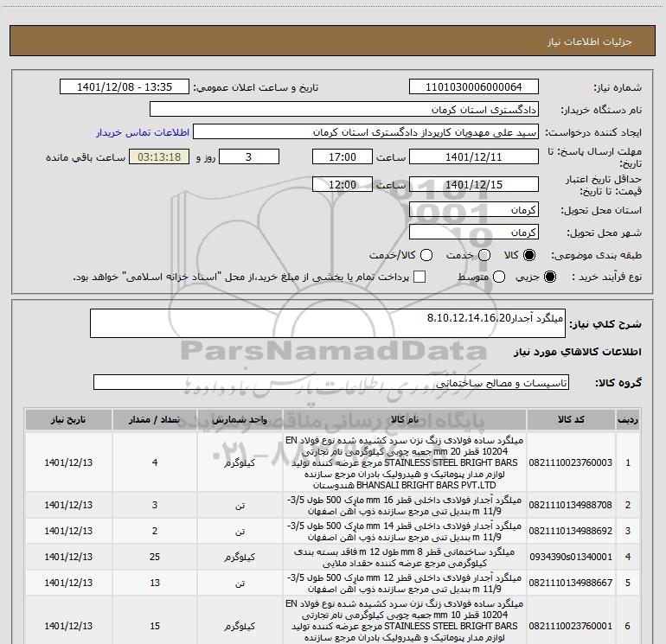Click the remaining days field showing 3
The width and height of the screenshot is (666, 644).
[249, 157]
